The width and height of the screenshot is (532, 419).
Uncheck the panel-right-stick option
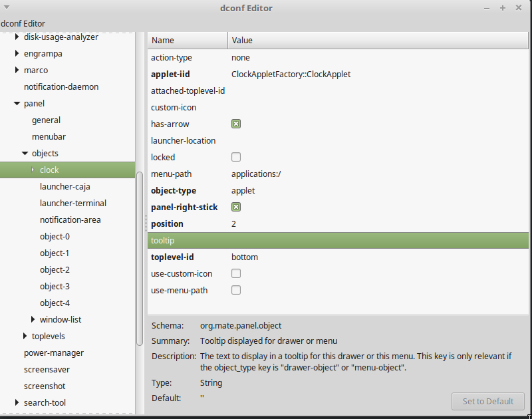coord(236,207)
